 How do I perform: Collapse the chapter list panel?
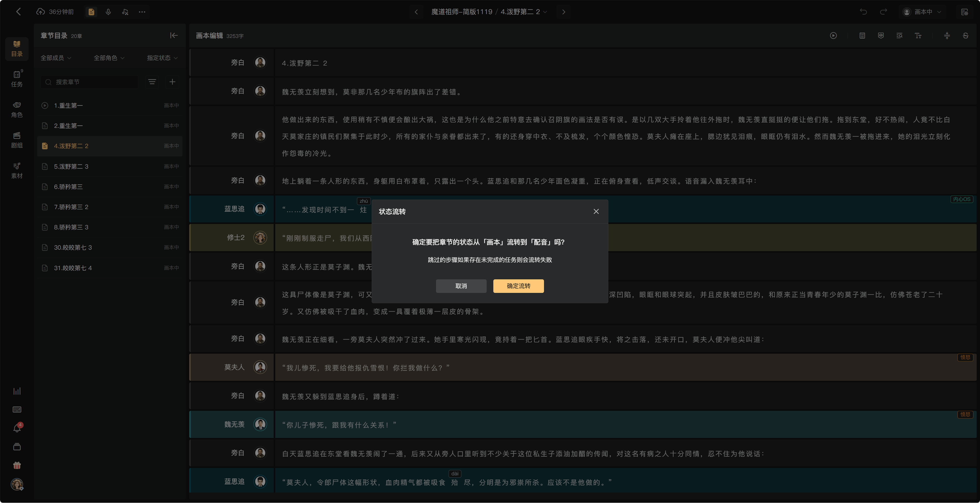[174, 36]
